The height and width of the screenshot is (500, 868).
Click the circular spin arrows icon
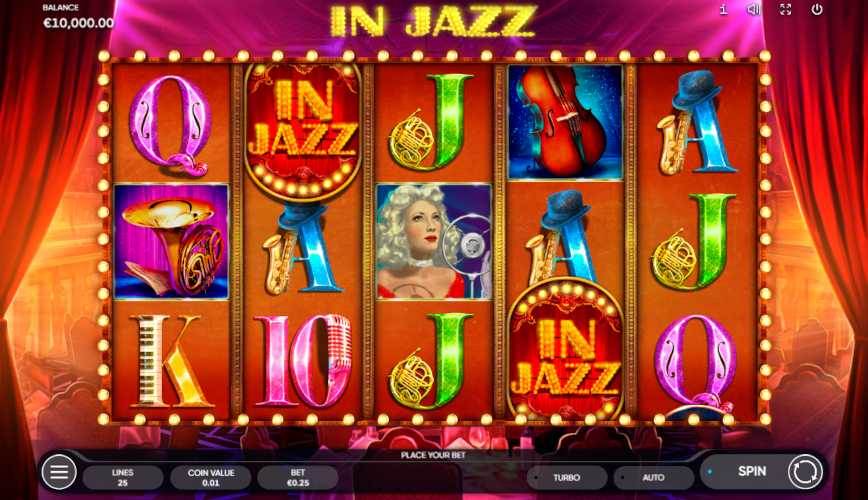click(805, 472)
